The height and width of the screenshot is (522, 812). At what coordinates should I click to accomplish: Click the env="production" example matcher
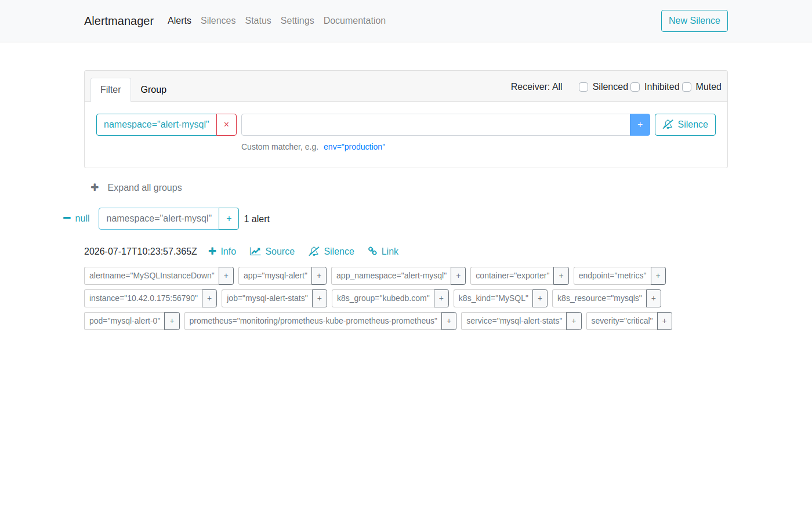(354, 147)
